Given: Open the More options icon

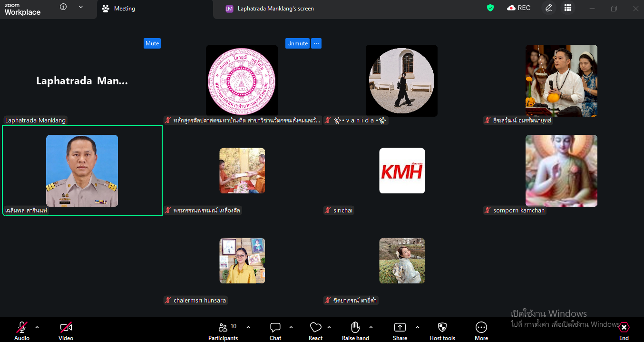Looking at the screenshot, I should (481, 328).
